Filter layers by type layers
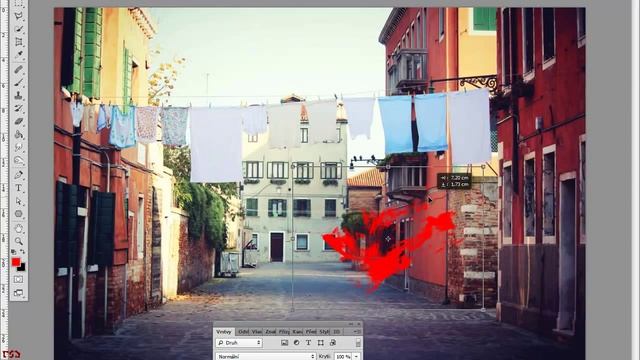Screen dimensions: 640x360 (x=309, y=343)
